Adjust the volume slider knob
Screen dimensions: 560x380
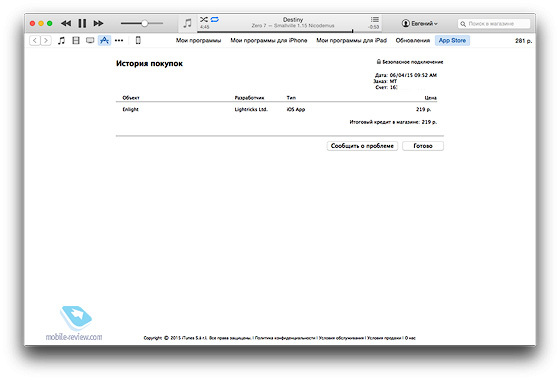coord(144,24)
